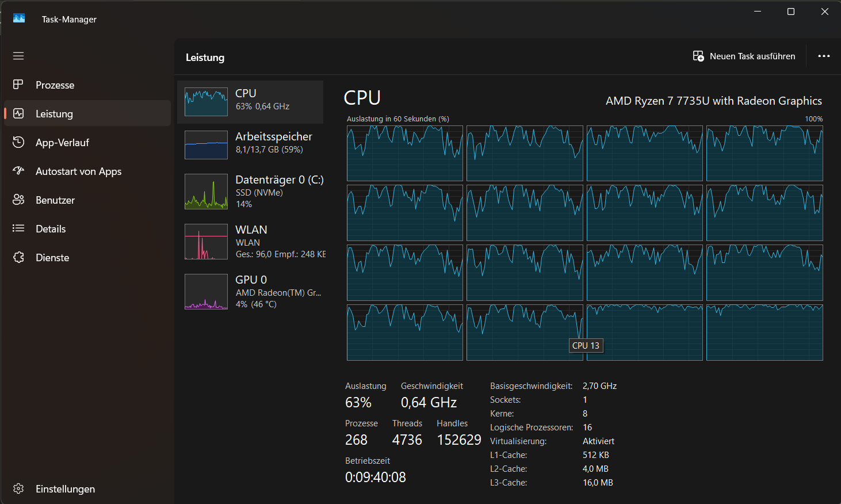Screen dimensions: 841x504
Task: Click the Einstellungen gear icon
Action: point(18,488)
